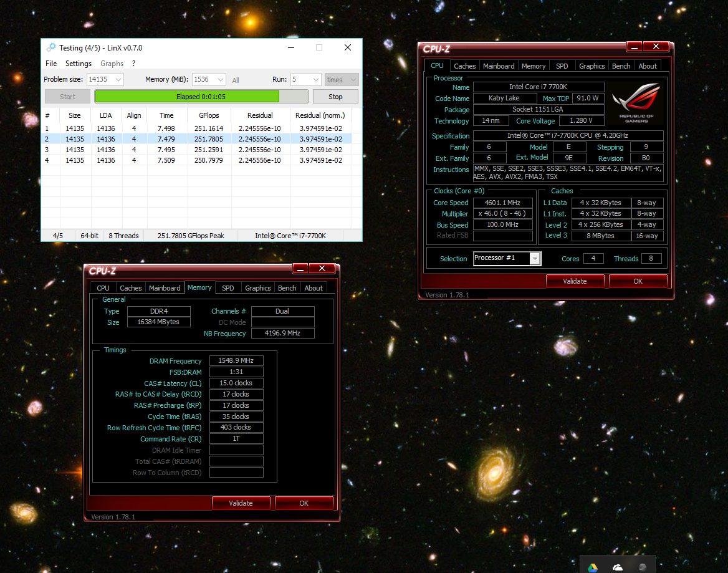Select LinX result row 2 with 251.7805 GFlops
This screenshot has height=573, width=728.
tap(196, 139)
